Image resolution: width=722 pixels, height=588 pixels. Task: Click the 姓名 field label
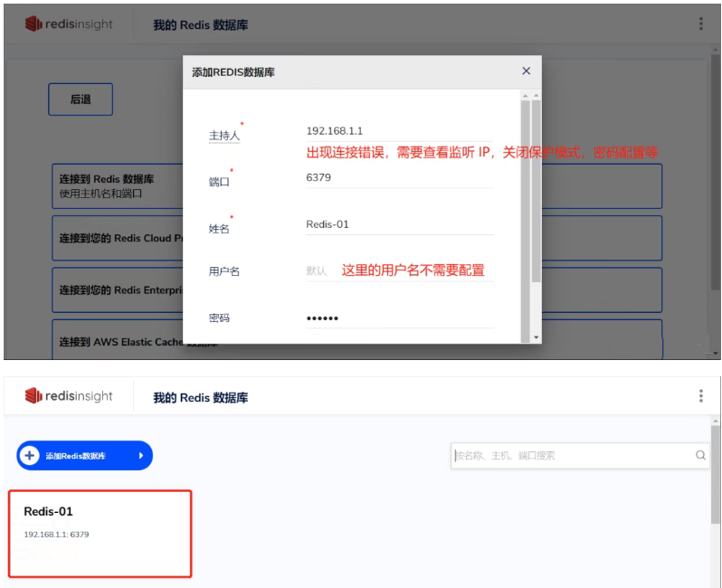click(x=219, y=229)
